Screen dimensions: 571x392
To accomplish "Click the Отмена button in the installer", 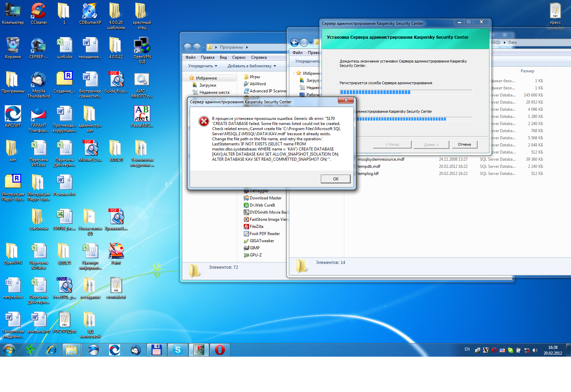I will (464, 145).
